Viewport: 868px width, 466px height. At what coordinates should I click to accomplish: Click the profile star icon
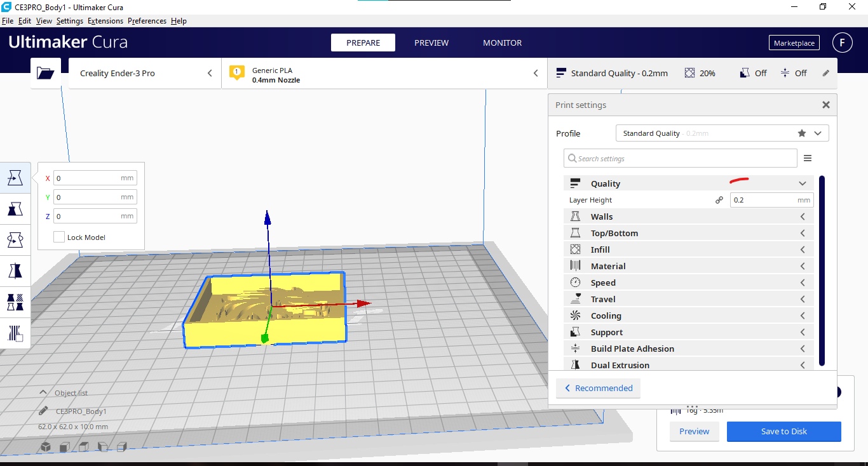pyautogui.click(x=802, y=133)
